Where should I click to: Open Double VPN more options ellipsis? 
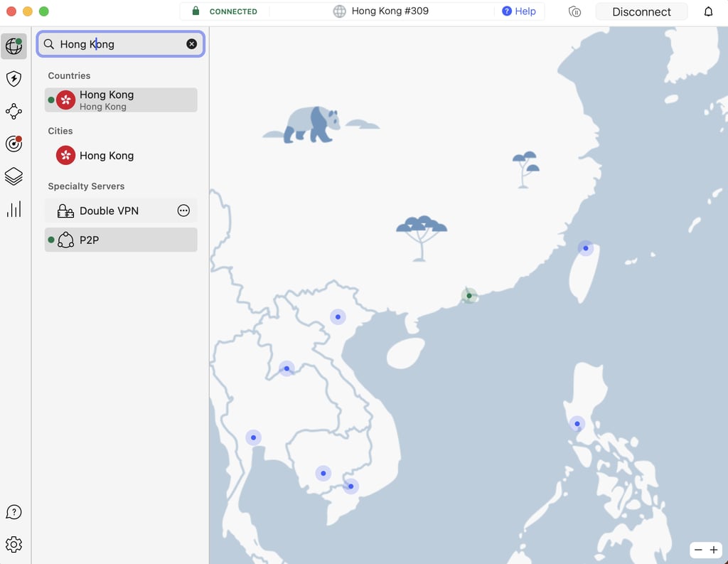pos(183,211)
